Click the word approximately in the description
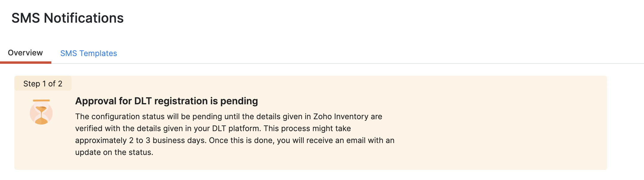The image size is (644, 180). [101, 140]
